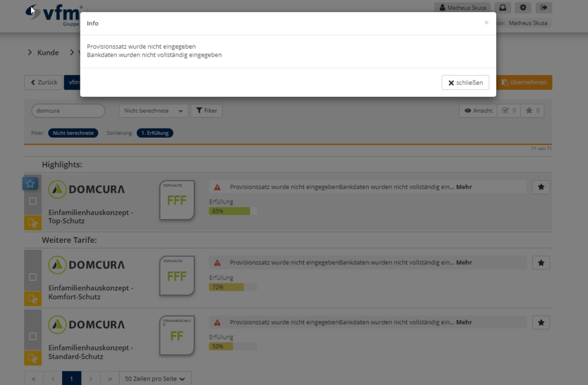The height and width of the screenshot is (385, 588).
Task: Click the 72% Erfüllung progress bar
Action: [x=233, y=287]
